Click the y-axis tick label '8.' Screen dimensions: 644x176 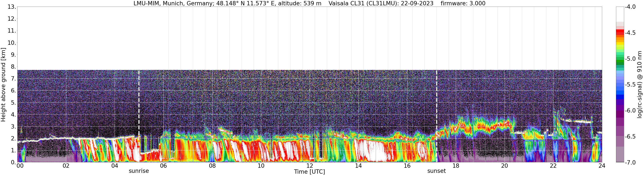point(13,66)
